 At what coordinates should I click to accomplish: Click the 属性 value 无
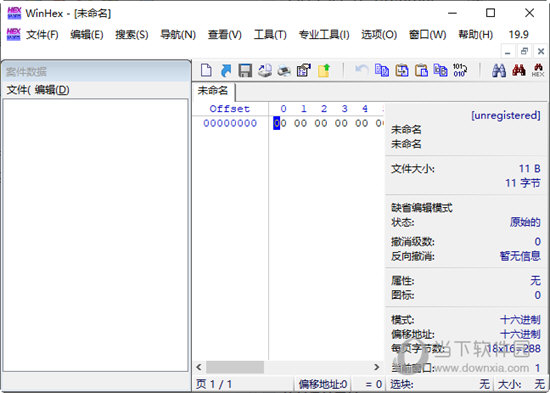tap(535, 280)
